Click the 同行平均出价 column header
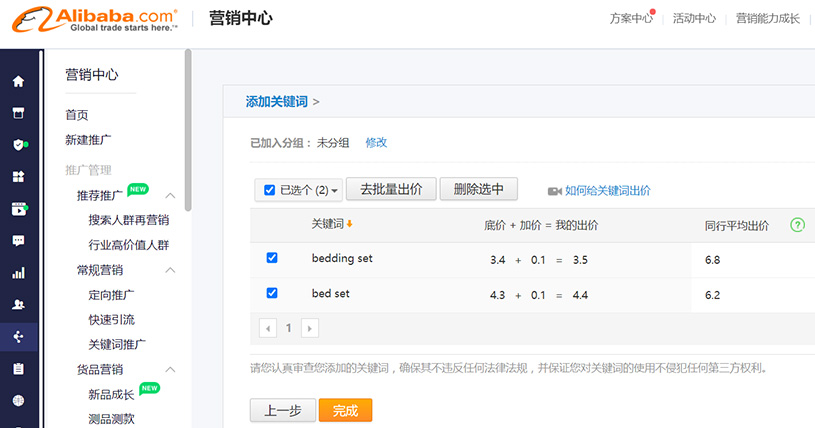The height and width of the screenshot is (428, 815). (x=737, y=226)
